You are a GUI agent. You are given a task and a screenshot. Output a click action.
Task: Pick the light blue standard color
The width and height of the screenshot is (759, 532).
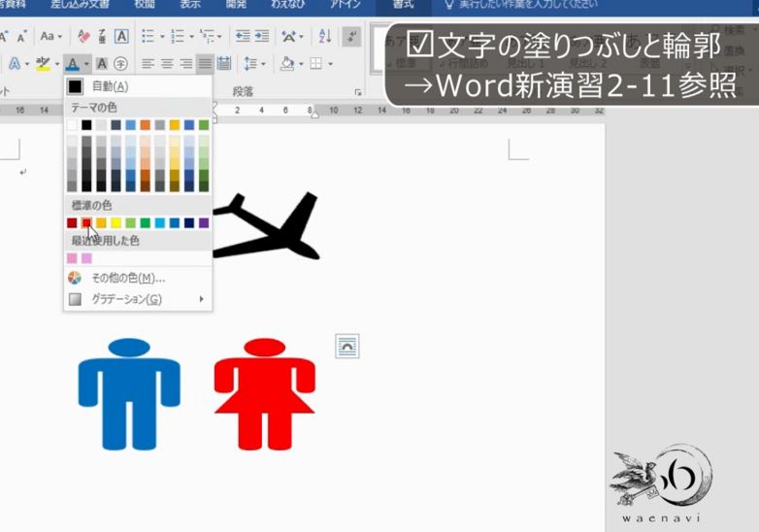click(160, 222)
